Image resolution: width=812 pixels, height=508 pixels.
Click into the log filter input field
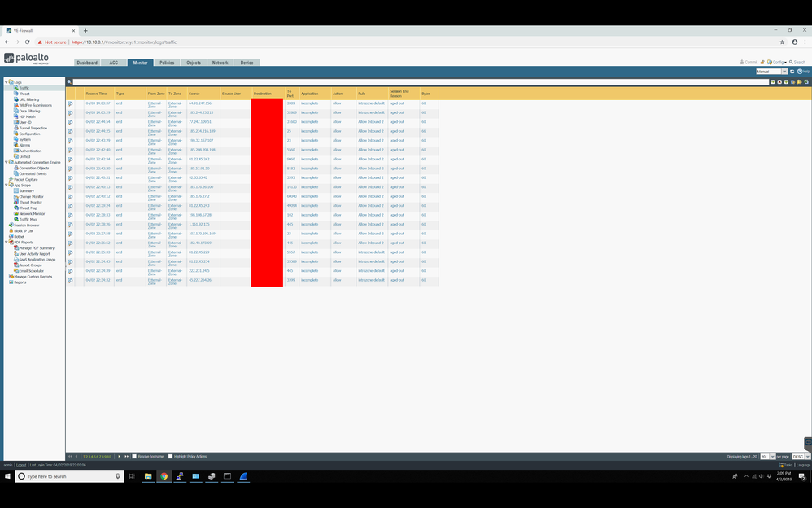click(x=421, y=82)
